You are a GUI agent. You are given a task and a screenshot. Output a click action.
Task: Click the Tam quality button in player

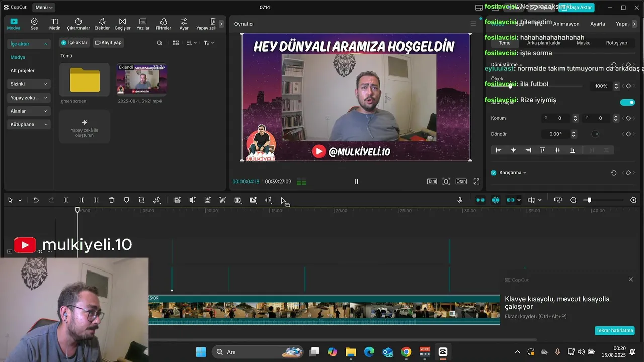432,182
